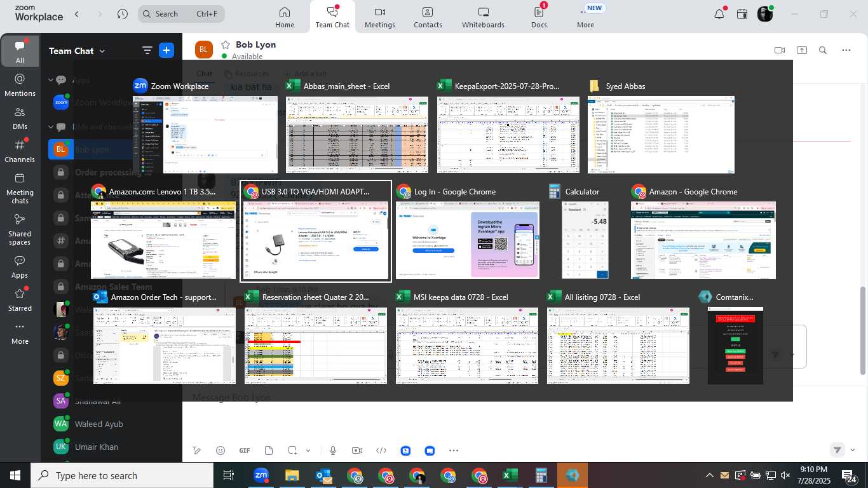Screen dimensions: 868x488
Task: Search within the Bob Lyon chat
Action: (823, 50)
